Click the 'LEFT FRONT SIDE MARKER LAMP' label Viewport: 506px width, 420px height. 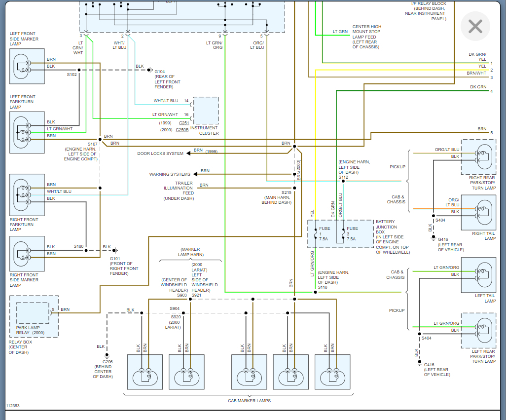tap(24, 38)
